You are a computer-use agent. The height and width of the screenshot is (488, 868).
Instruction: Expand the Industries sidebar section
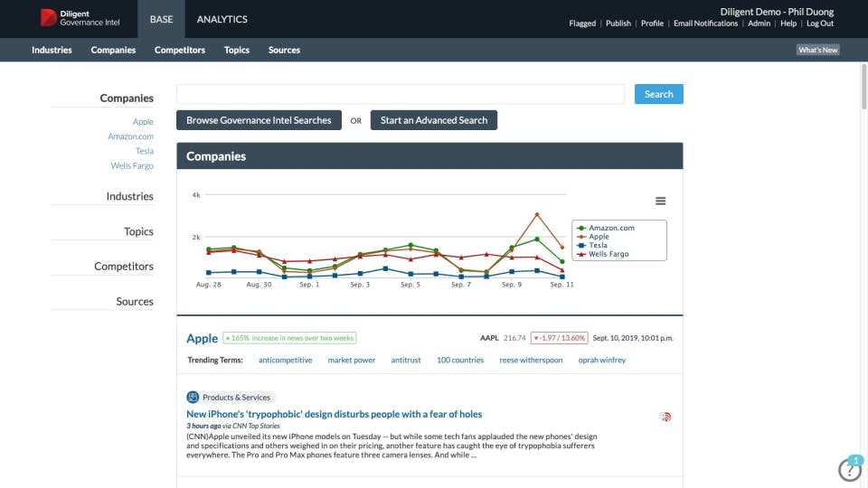(129, 196)
